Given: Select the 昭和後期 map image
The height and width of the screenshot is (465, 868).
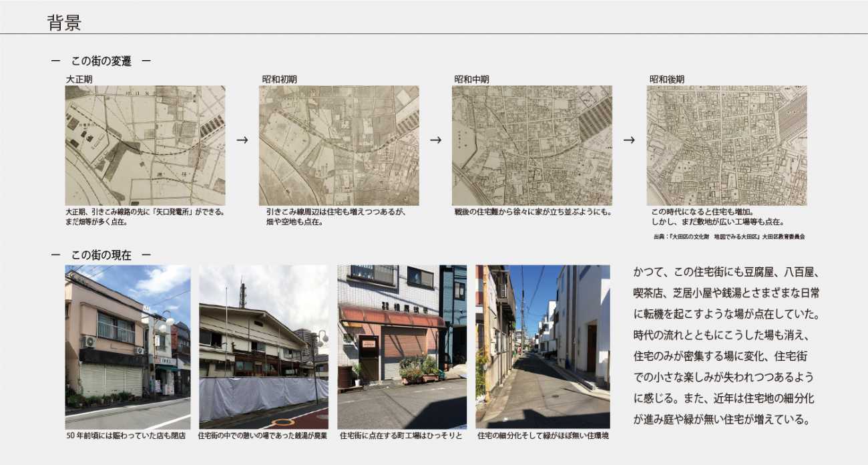Looking at the screenshot, I should [x=726, y=145].
